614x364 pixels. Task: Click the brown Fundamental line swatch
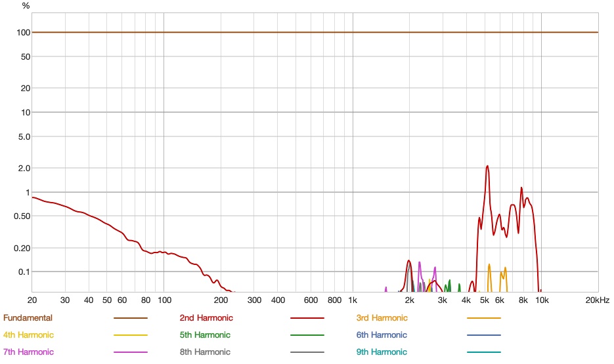(131, 318)
